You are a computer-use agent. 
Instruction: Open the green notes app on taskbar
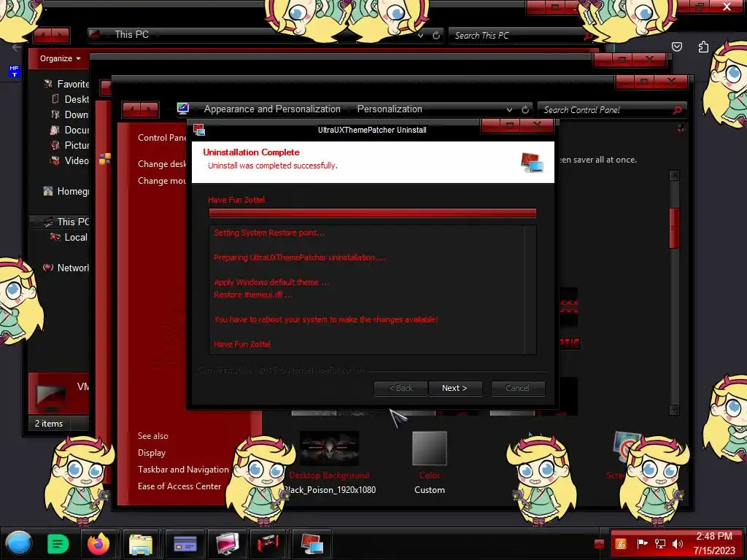[58, 544]
